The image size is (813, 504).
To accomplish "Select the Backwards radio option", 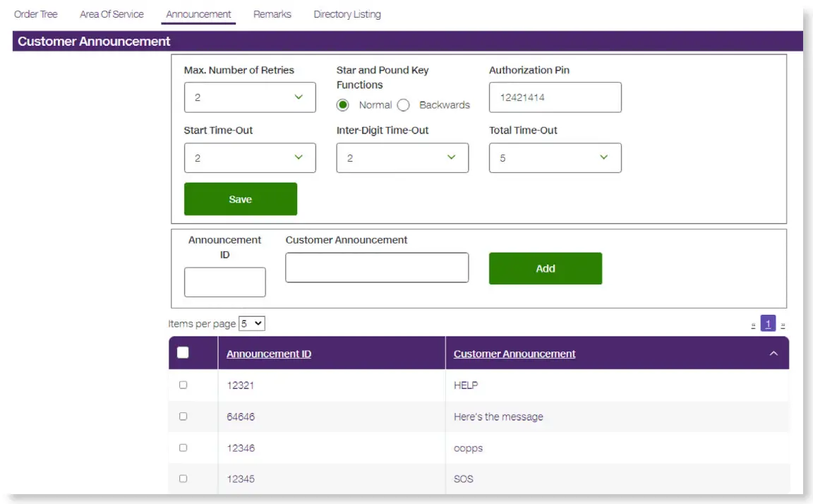I will tap(404, 105).
